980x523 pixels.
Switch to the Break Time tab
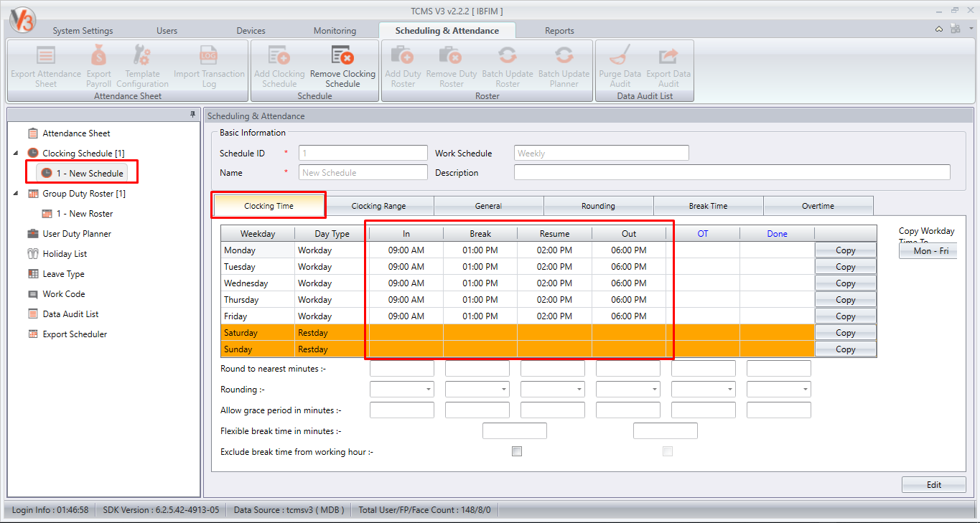click(708, 206)
